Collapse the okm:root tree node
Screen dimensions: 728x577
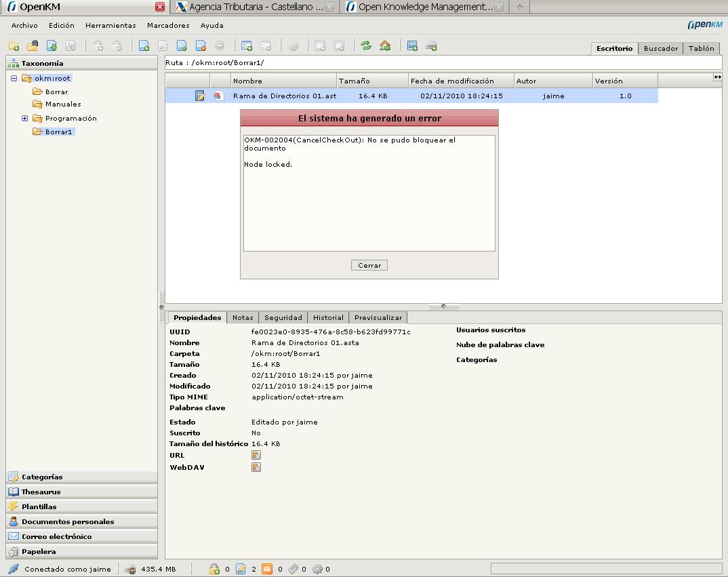coord(14,78)
